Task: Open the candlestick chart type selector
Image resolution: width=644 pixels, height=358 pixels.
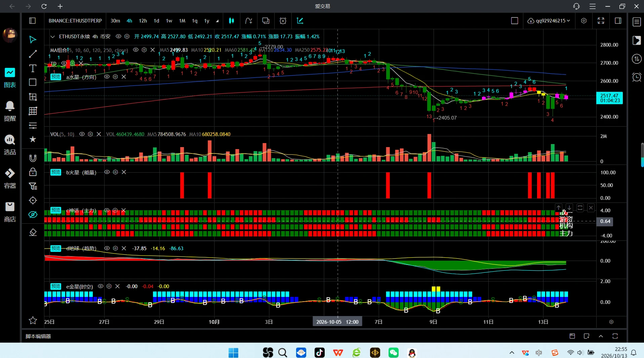Action: [x=232, y=21]
